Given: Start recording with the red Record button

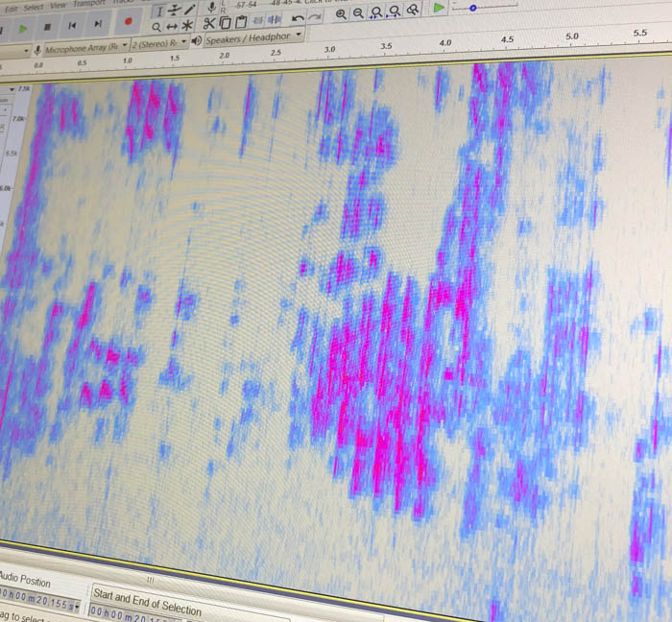Looking at the screenshot, I should (x=128, y=21).
